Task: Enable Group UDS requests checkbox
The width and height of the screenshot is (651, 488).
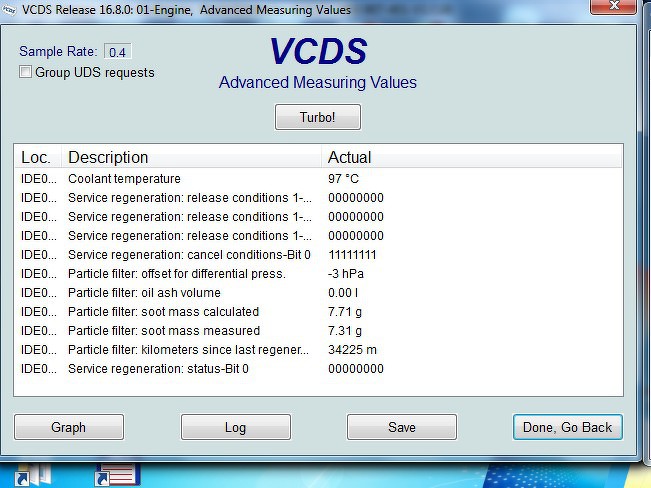Action: (x=25, y=72)
